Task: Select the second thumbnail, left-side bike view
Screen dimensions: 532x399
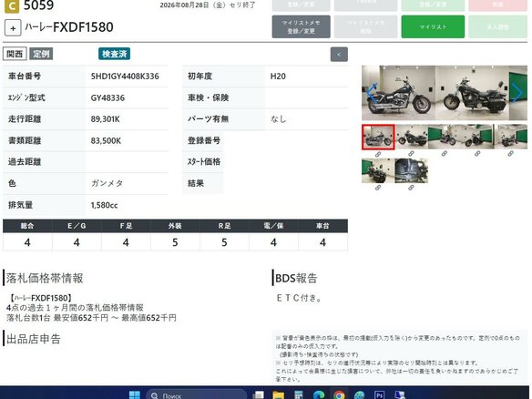Action: click(411, 137)
